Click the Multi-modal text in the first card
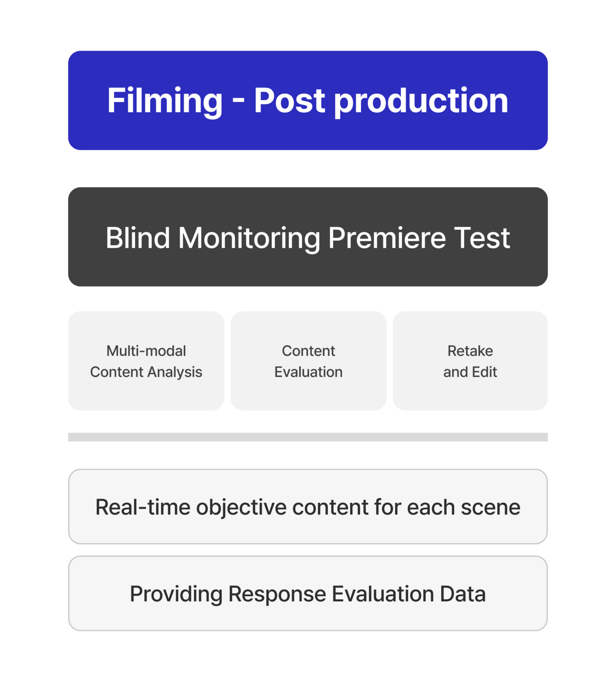 click(146, 351)
